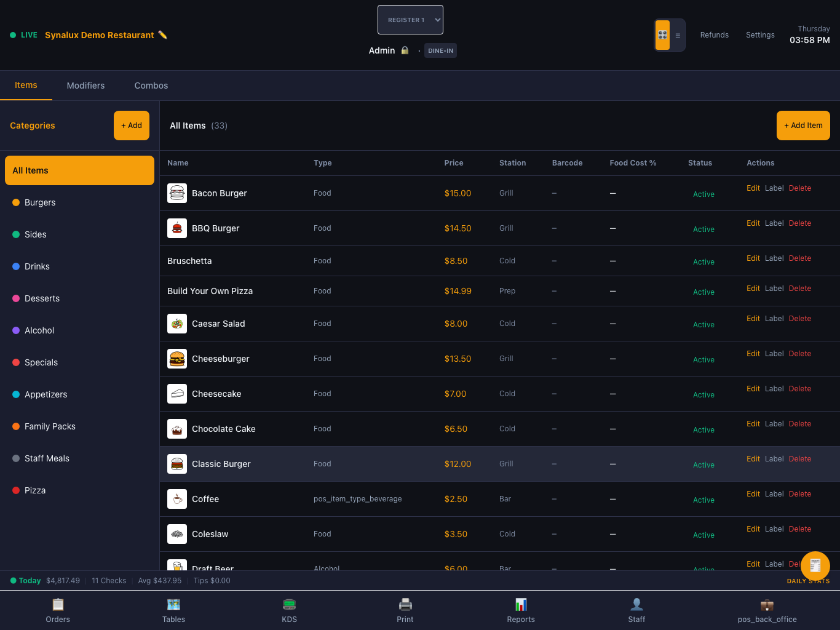This screenshot has height=630, width=840.
Task: Click the pos_item_type_beverage type cell
Action: coord(358,499)
